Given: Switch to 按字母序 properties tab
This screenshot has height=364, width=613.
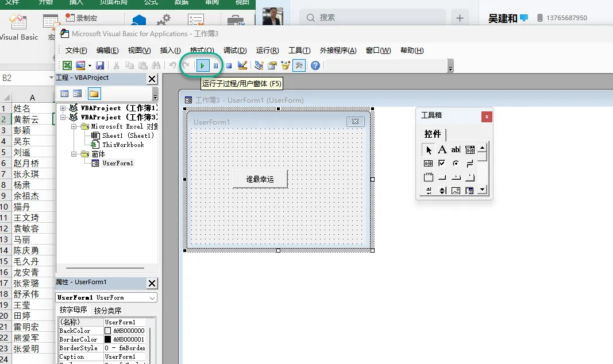Looking at the screenshot, I should coord(73,309).
